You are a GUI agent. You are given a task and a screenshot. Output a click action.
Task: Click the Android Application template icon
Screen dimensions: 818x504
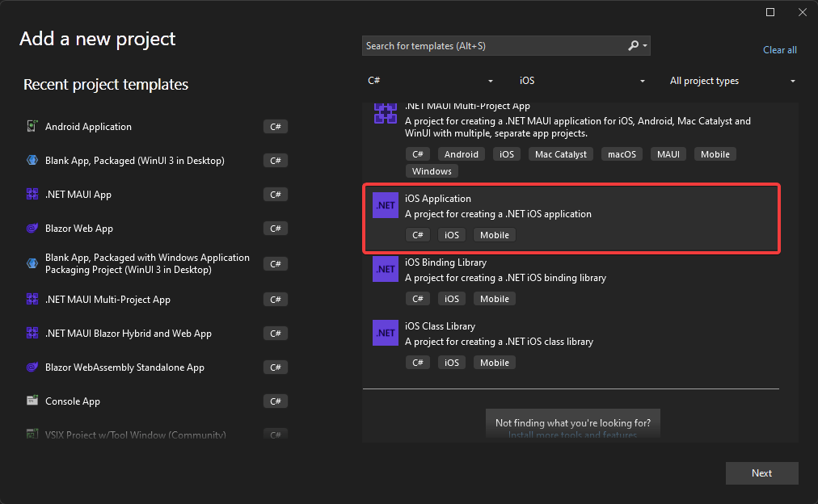tap(32, 126)
